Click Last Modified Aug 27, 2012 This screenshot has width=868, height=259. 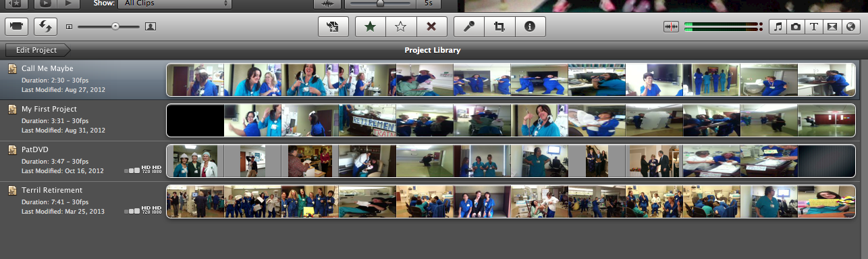tap(63, 89)
